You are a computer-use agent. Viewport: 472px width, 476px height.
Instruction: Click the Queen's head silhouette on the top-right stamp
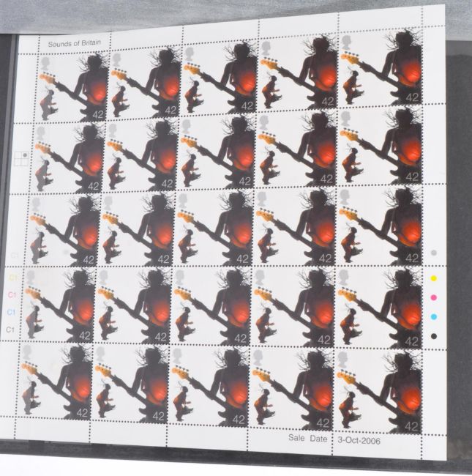click(346, 44)
